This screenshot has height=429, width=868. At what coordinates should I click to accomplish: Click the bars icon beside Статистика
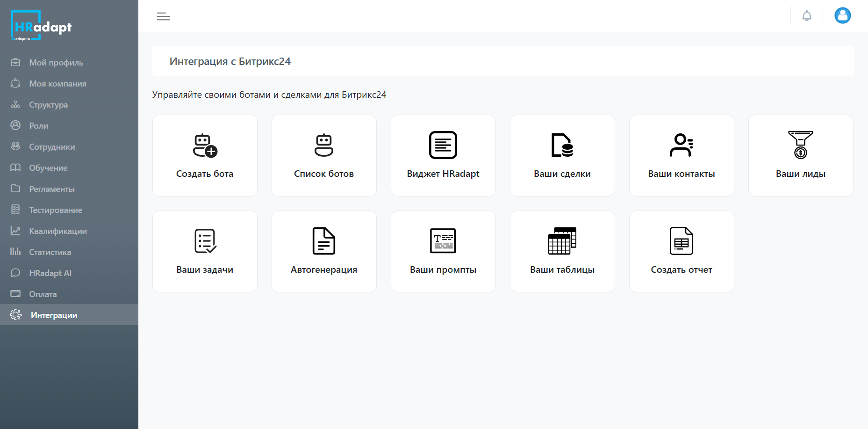[x=15, y=252]
